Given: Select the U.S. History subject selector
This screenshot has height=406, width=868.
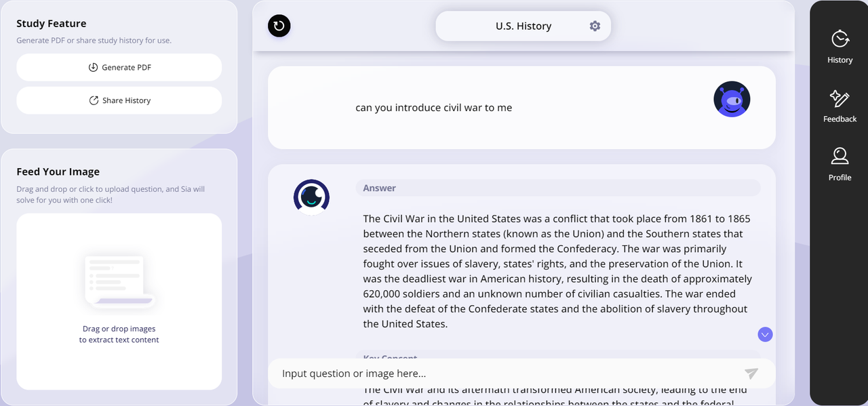Looking at the screenshot, I should [523, 26].
